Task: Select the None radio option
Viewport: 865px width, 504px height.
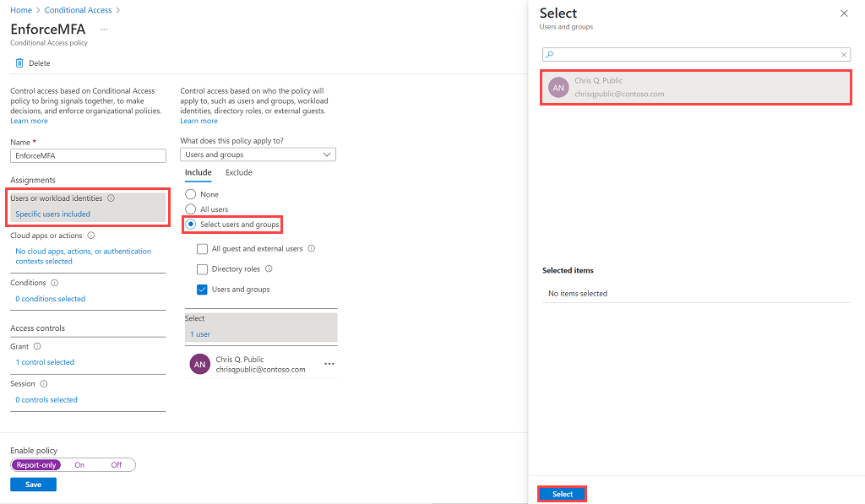Action: click(190, 193)
